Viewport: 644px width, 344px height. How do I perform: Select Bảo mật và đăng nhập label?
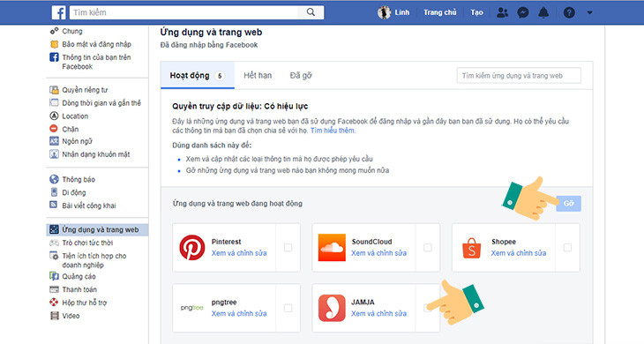96,44
